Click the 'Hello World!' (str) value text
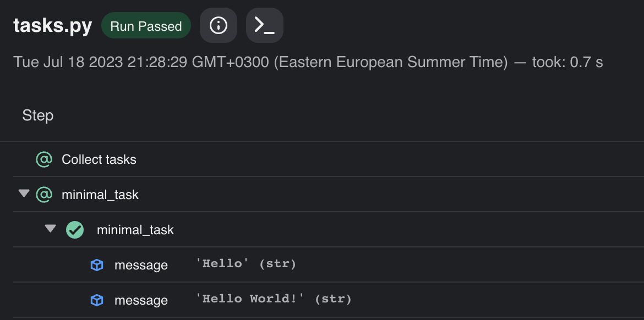This screenshot has height=320, width=644. [274, 299]
